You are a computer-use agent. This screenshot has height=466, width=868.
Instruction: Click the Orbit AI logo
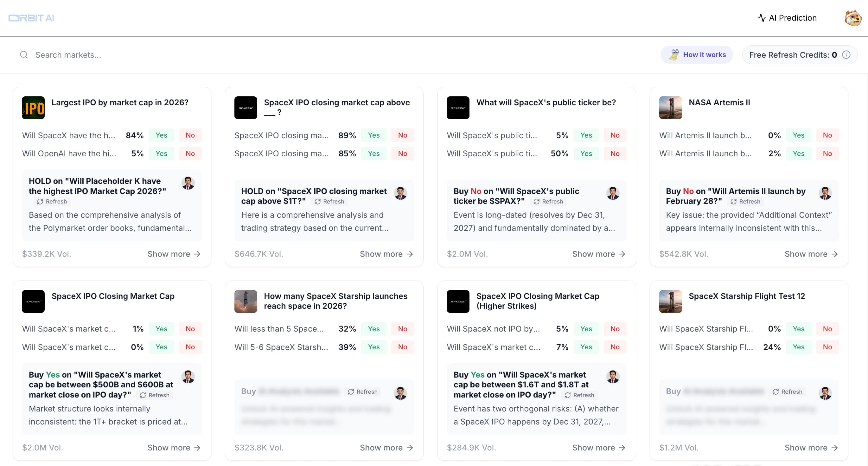[x=31, y=18]
